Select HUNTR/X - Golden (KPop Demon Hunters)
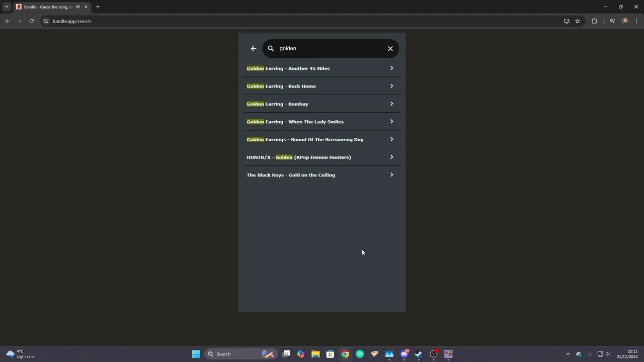This screenshot has height=362, width=644. click(x=322, y=157)
